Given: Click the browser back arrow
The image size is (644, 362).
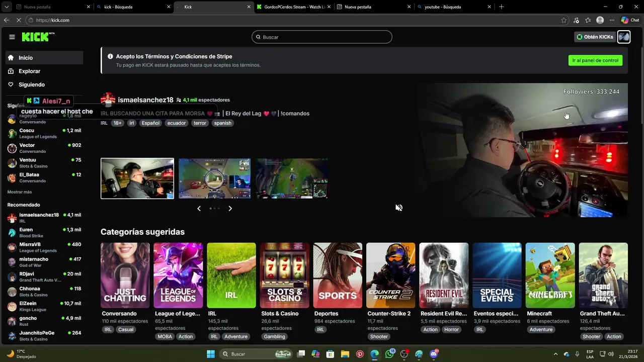Looking at the screenshot, I should pos(7,20).
